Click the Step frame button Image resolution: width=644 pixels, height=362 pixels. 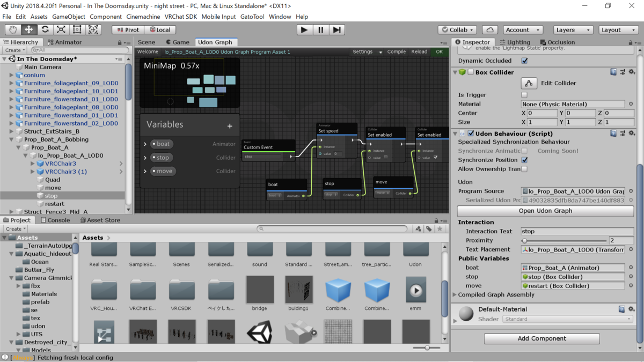pos(336,30)
